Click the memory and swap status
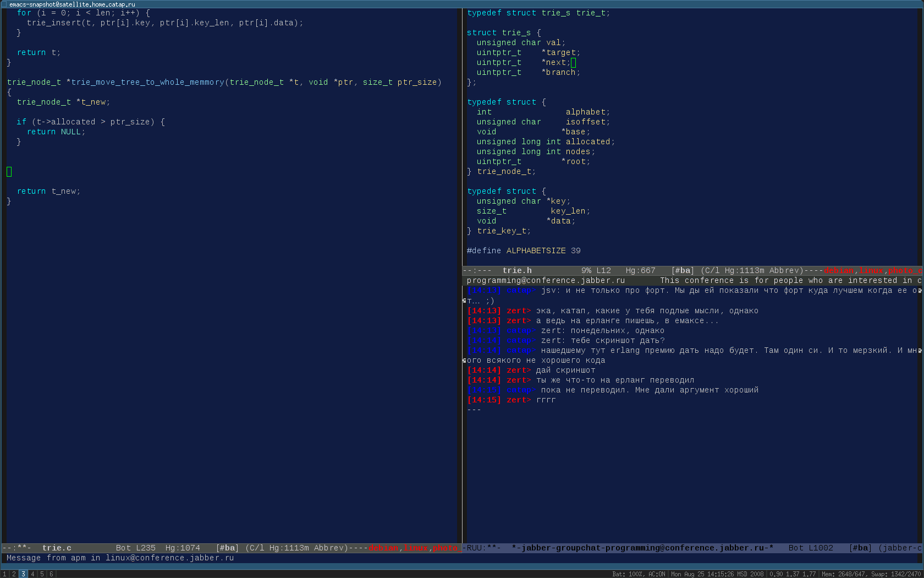The image size is (924, 578). coord(871,574)
